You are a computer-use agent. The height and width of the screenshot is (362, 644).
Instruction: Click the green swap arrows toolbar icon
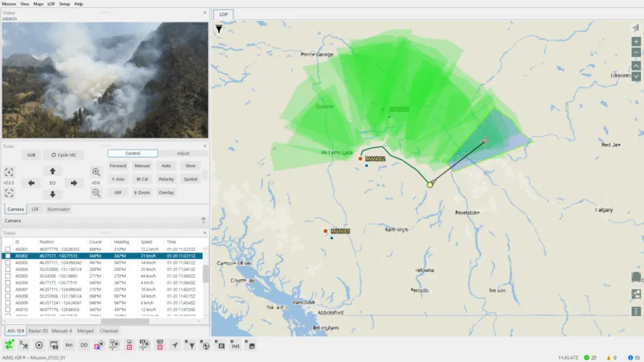[9, 345]
